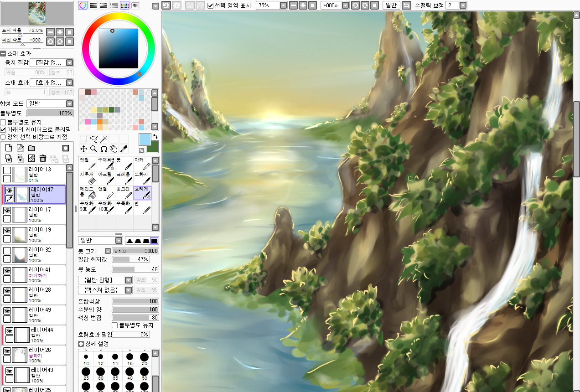Create a new layer folder

31,148
